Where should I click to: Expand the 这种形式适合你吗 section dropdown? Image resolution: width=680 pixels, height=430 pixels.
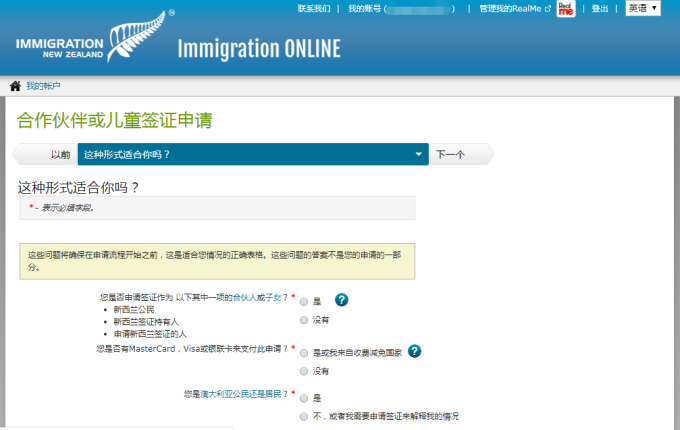[420, 155]
